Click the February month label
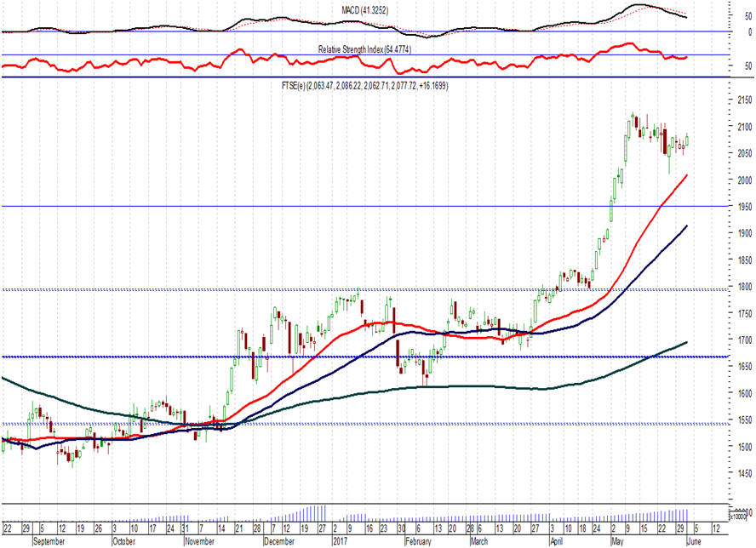This screenshot has width=756, height=548. 419,542
